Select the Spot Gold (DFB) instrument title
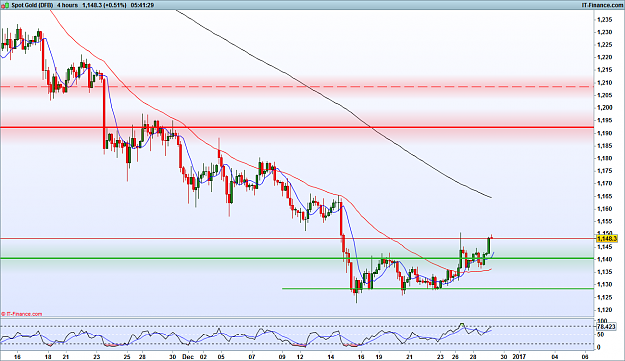The image size is (625, 361). [32, 5]
